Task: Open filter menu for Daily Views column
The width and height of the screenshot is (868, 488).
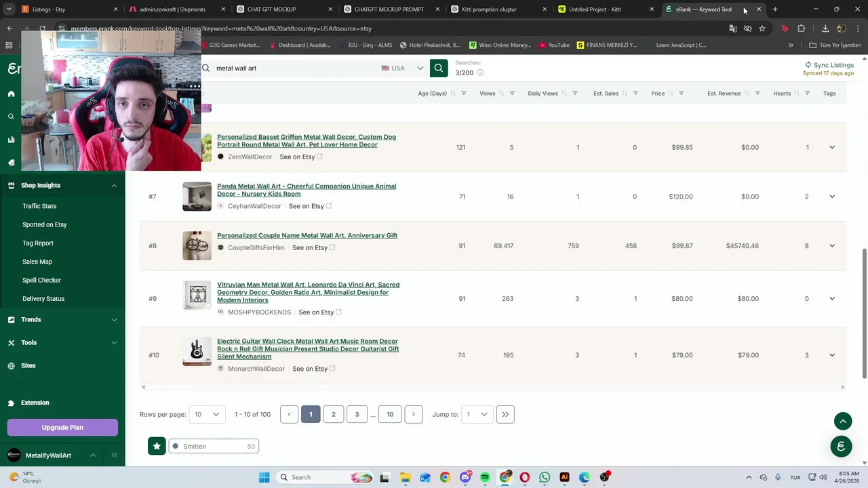Action: [x=574, y=94]
